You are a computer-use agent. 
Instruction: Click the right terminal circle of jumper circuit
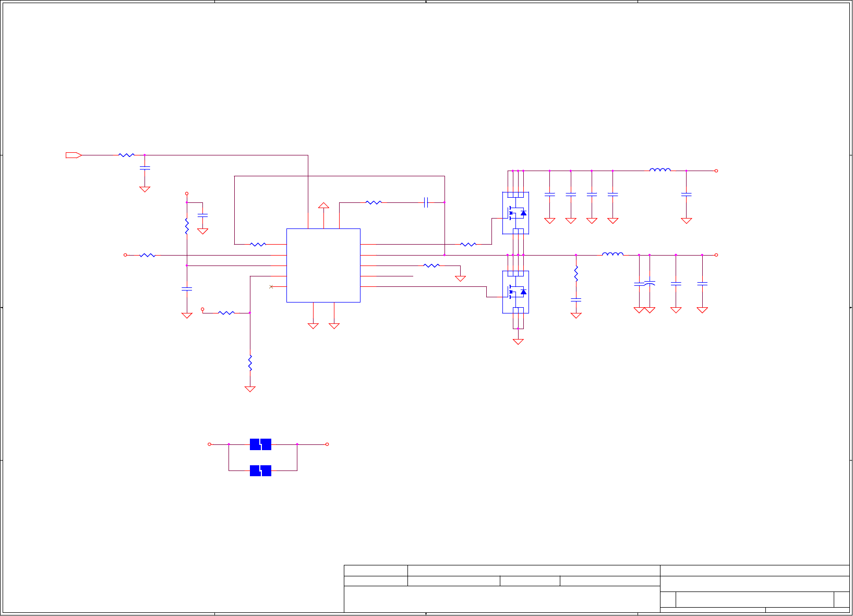pos(327,444)
